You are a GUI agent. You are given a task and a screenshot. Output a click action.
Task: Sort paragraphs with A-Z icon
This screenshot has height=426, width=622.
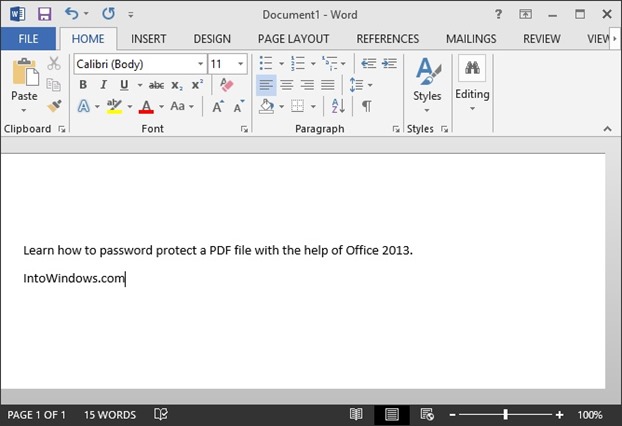338,106
